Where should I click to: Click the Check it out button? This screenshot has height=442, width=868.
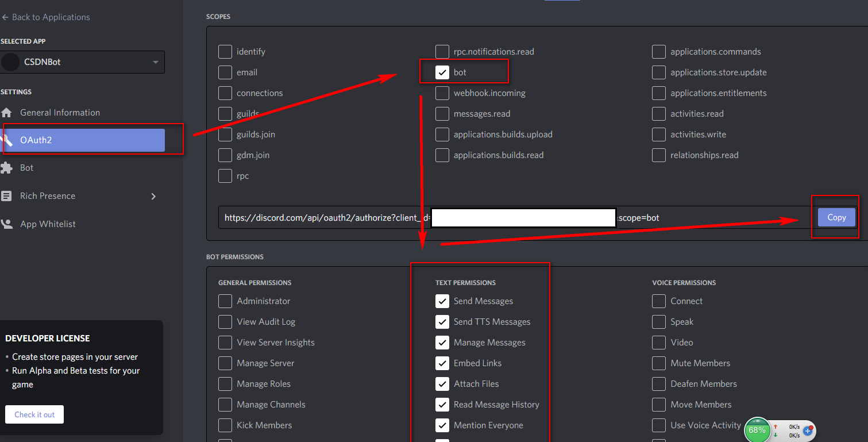click(x=34, y=414)
